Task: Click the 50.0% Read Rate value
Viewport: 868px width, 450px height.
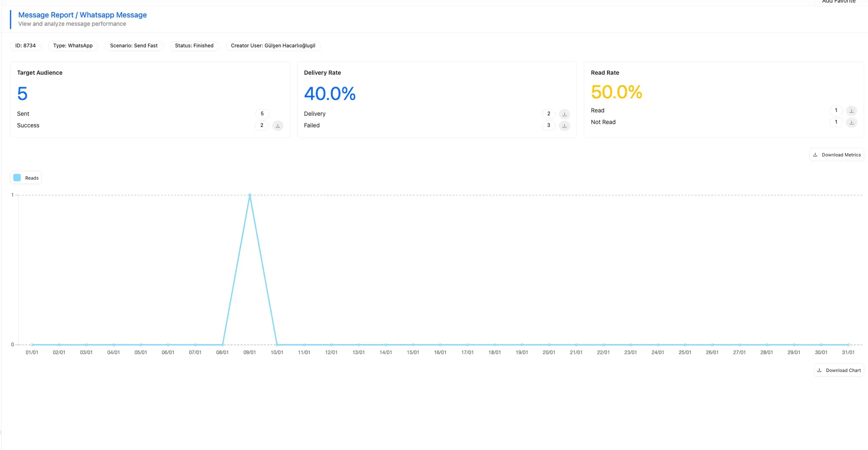Action: [x=616, y=92]
